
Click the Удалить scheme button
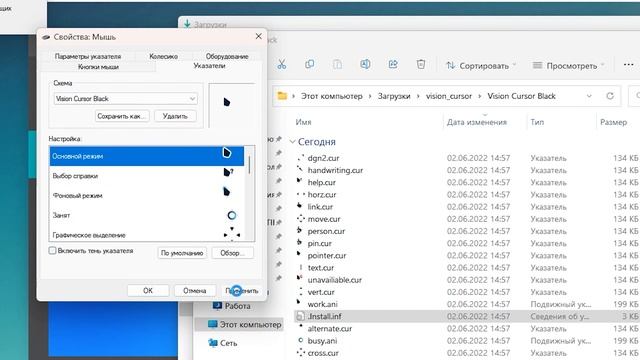pyautogui.click(x=175, y=116)
